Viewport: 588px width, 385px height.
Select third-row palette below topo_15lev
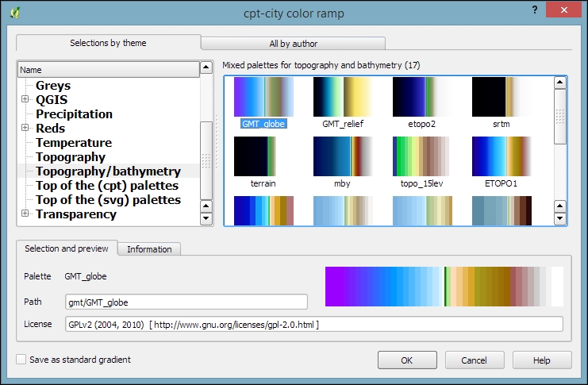click(x=422, y=210)
